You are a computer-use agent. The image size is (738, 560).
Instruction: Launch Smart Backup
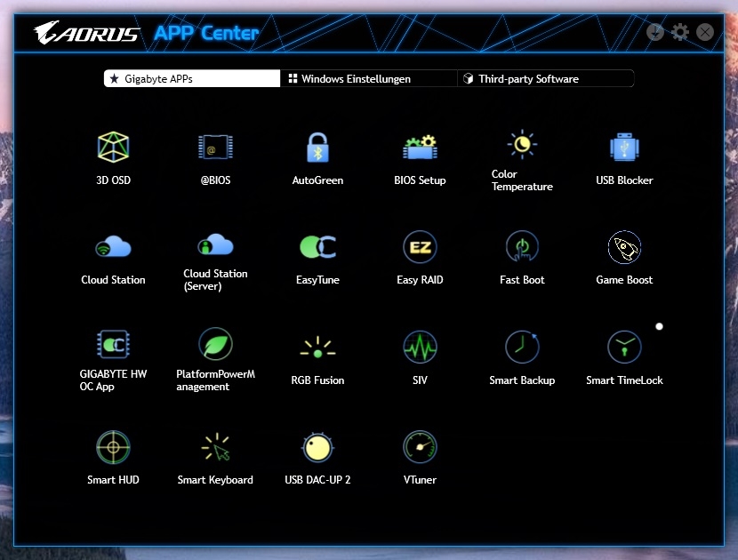(x=522, y=347)
